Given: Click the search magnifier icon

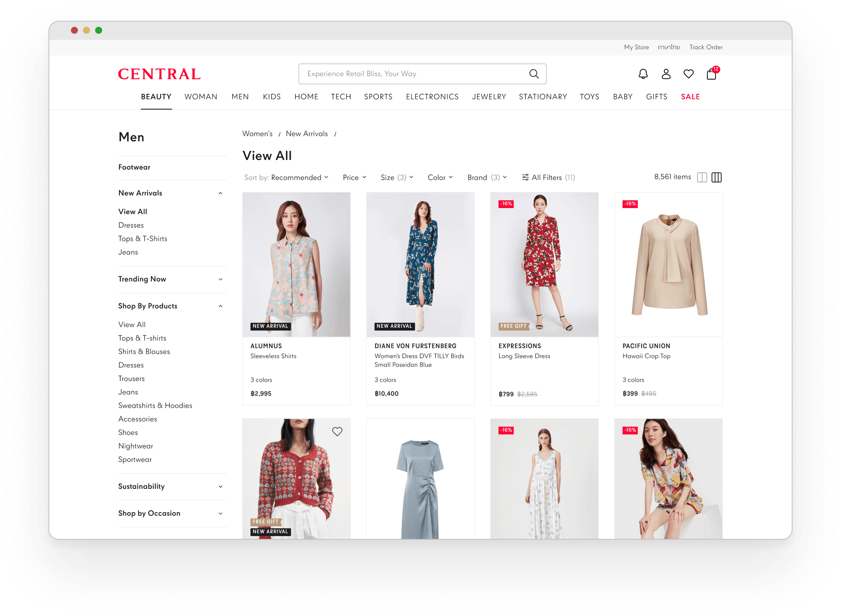Looking at the screenshot, I should [534, 74].
